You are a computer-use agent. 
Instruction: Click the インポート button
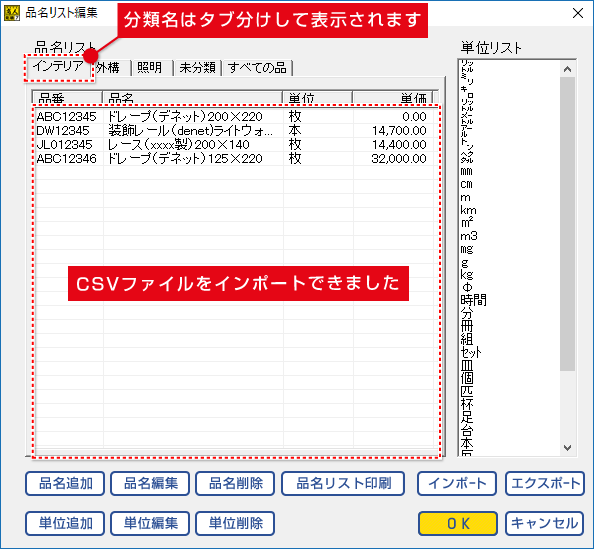point(457,483)
